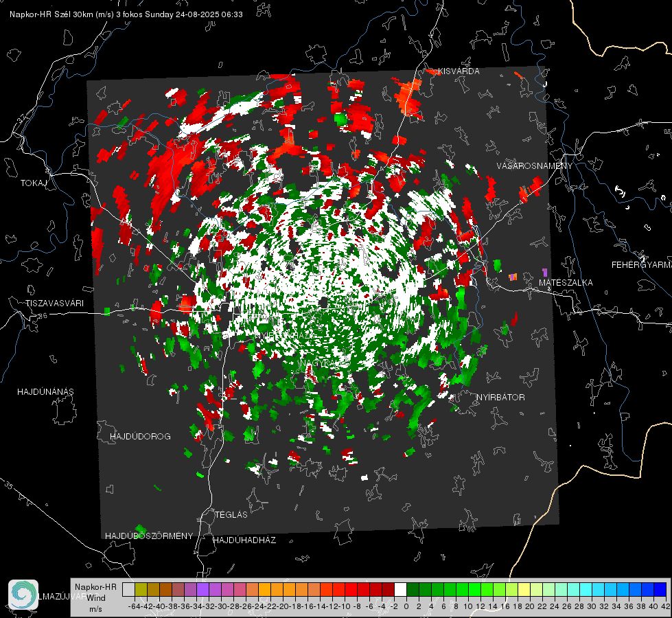
Task: Click the rightmost dark blue legend swatch
Action: point(660,590)
